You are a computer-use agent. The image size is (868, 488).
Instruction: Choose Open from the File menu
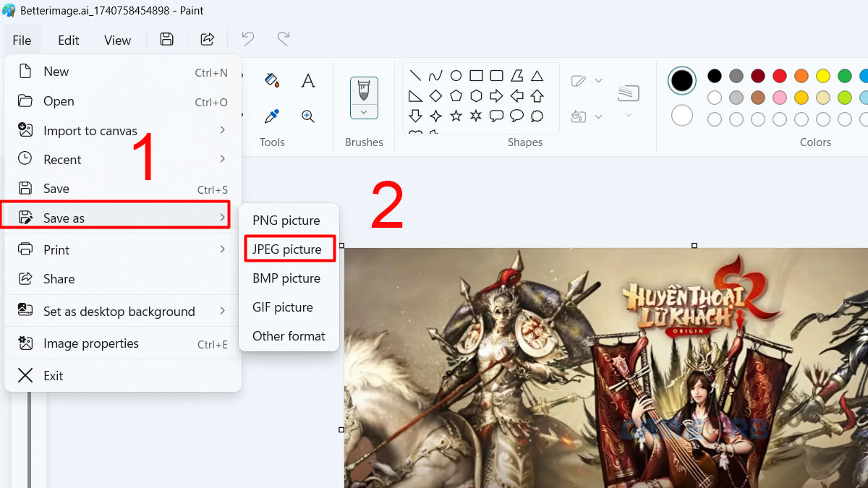click(123, 101)
